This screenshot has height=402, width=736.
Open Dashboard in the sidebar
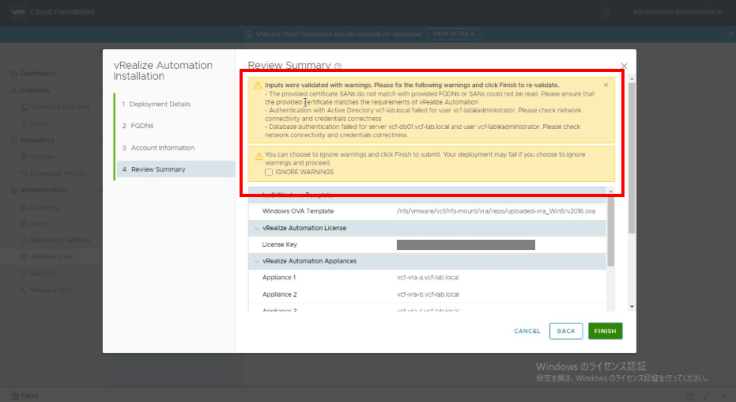[38, 73]
